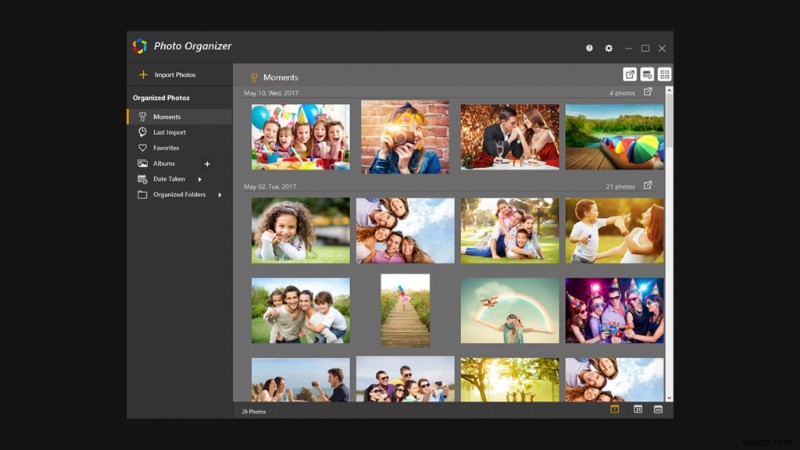The width and height of the screenshot is (800, 450).
Task: Click the Albums picture icon
Action: [x=142, y=163]
